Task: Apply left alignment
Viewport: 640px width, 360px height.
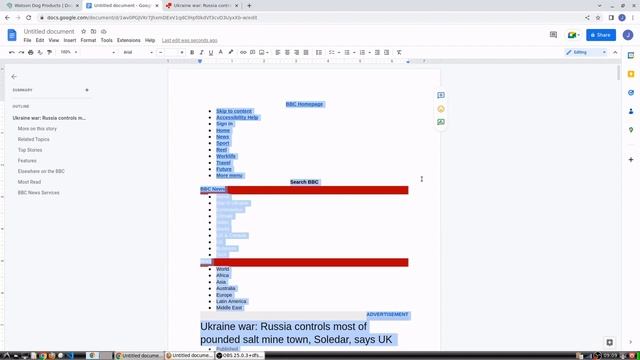Action: (x=278, y=52)
